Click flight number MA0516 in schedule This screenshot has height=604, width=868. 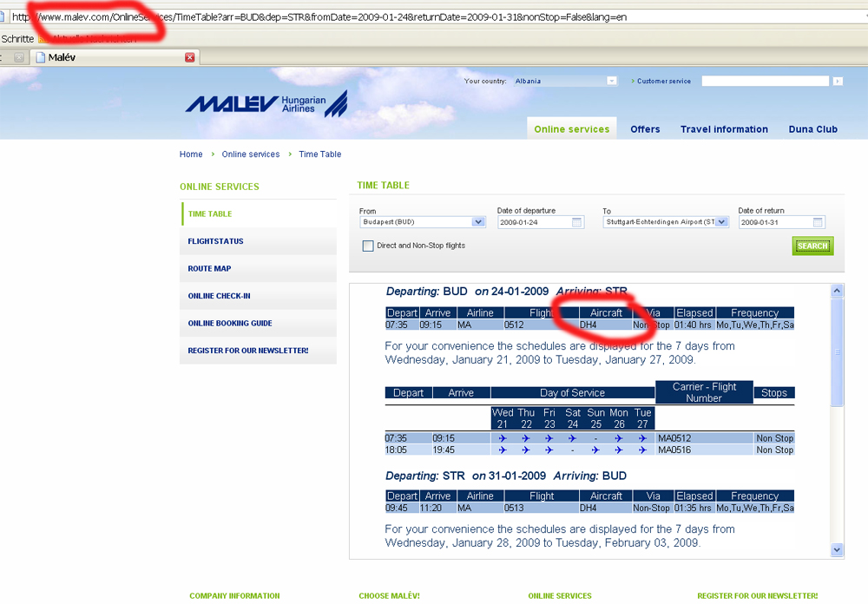coord(674,450)
